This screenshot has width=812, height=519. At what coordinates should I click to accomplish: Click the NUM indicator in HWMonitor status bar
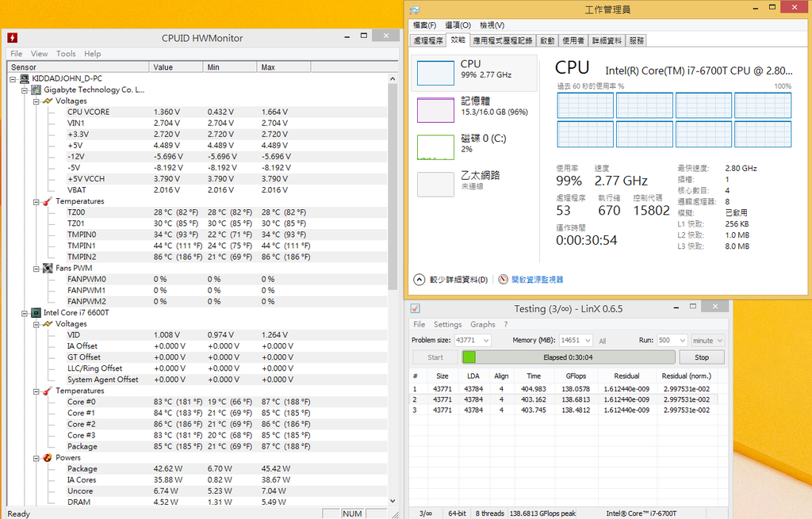tap(352, 513)
